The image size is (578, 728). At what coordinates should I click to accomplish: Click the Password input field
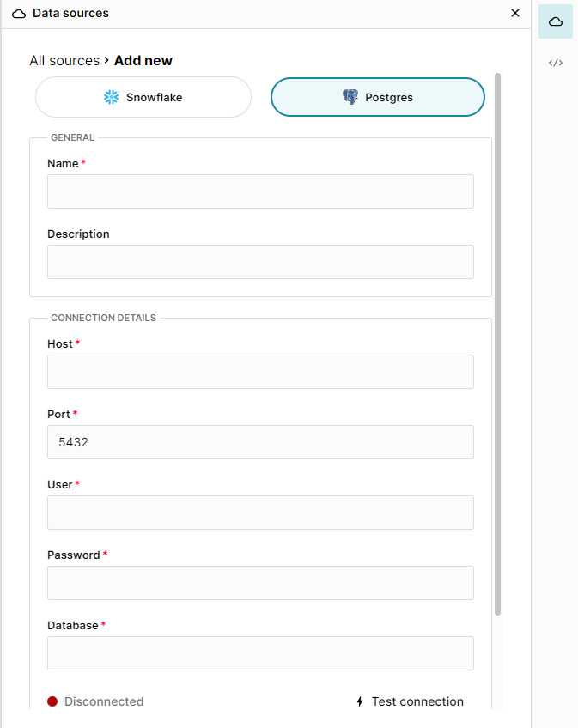coord(260,583)
